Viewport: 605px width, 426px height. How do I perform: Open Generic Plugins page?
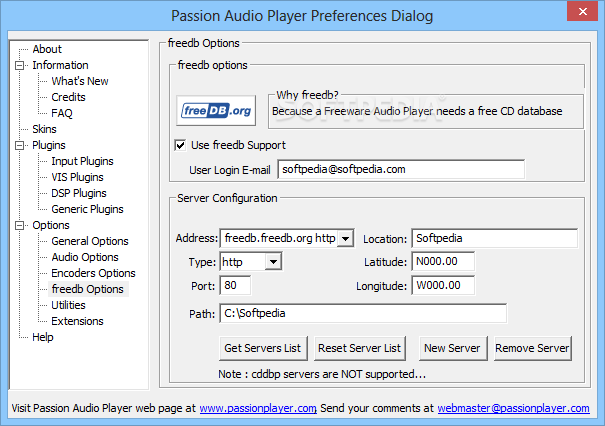click(x=87, y=209)
